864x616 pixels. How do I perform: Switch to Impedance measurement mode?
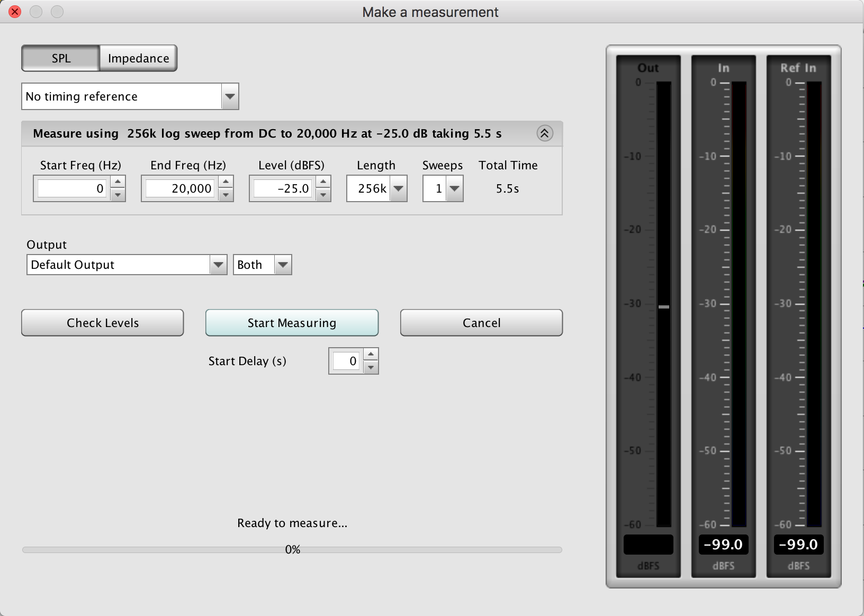coord(138,58)
